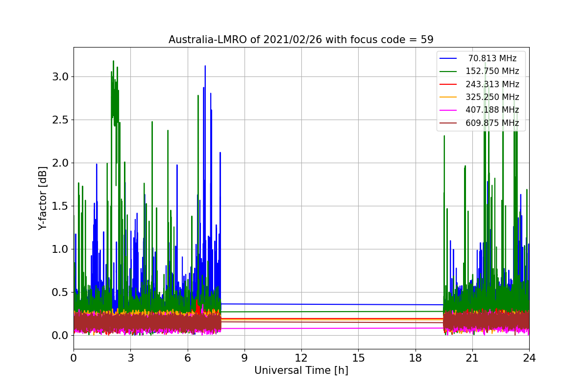Click the Universal Time [h] axis label
Viewport: 588px width, 392px height.
(301, 371)
